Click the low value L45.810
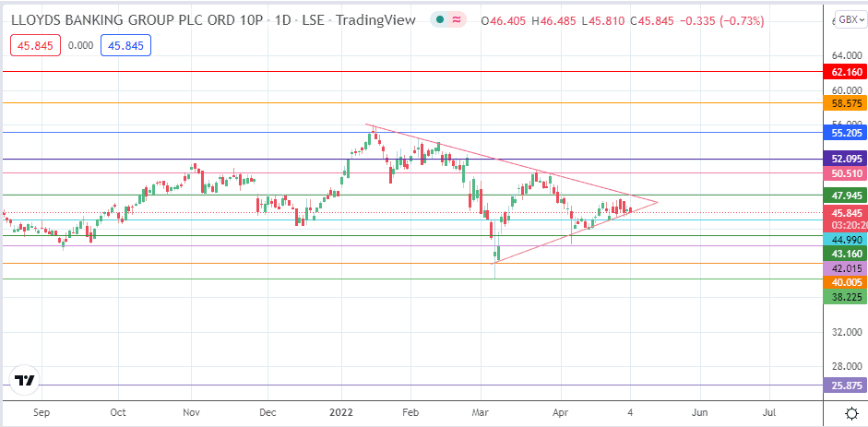Image resolution: width=868 pixels, height=427 pixels. (x=605, y=21)
